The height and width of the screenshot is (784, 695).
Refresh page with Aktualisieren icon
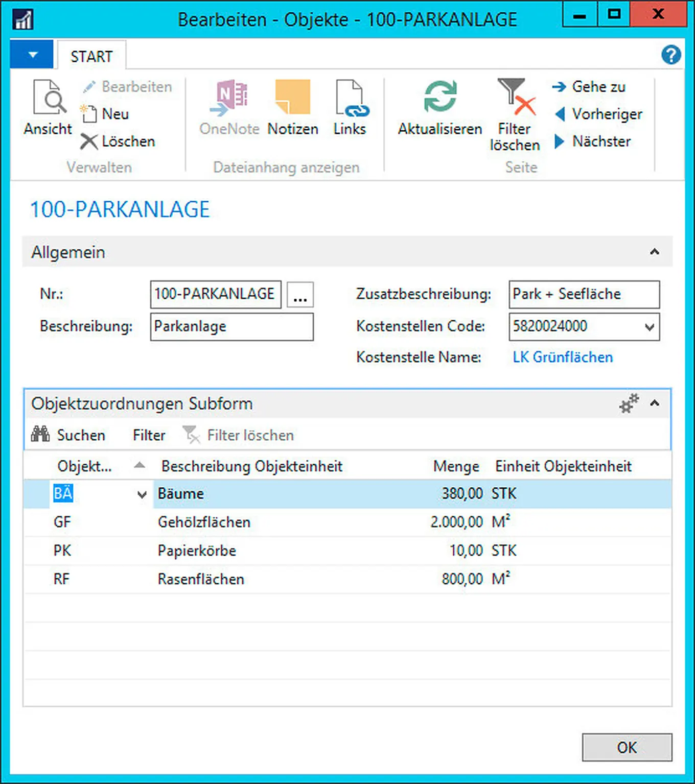[x=440, y=97]
